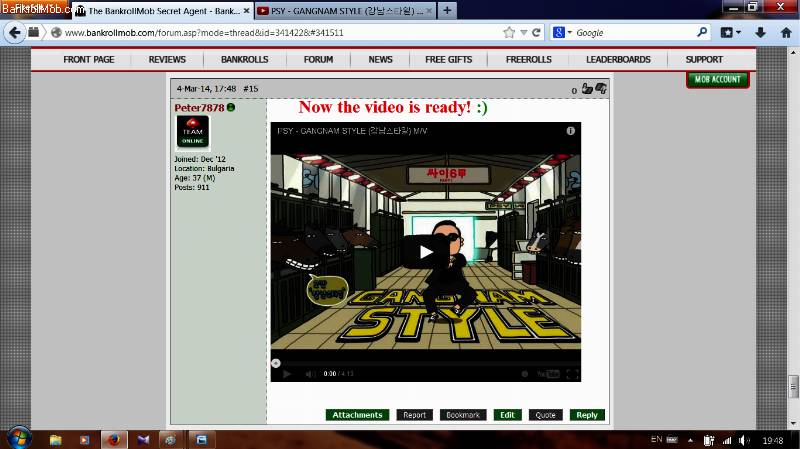Click the Attachments button
This screenshot has height=449, width=800.
coord(357,415)
